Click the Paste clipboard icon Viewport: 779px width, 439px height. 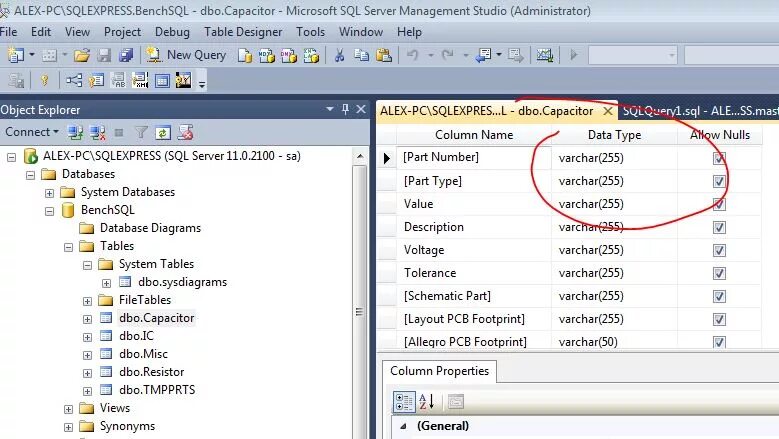384,55
